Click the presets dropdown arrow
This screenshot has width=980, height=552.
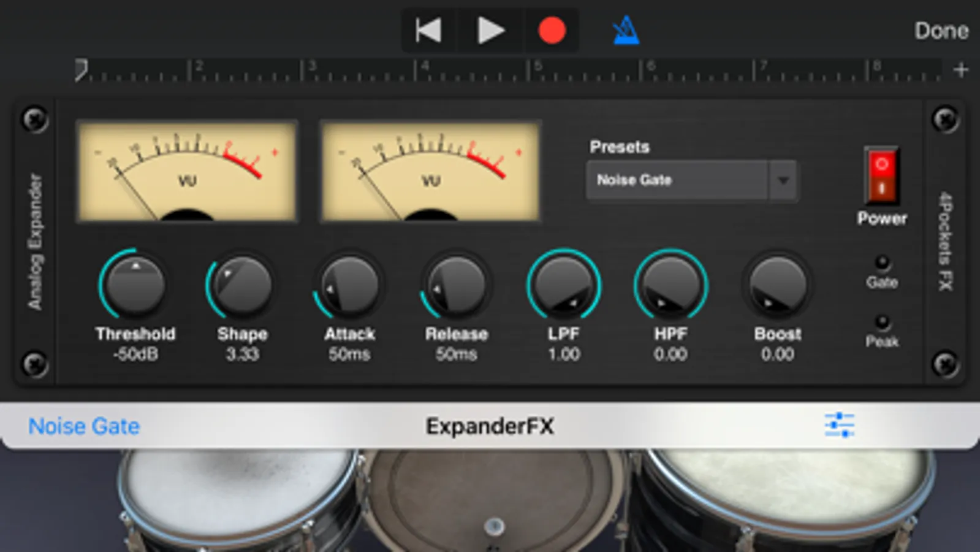pyautogui.click(x=783, y=180)
